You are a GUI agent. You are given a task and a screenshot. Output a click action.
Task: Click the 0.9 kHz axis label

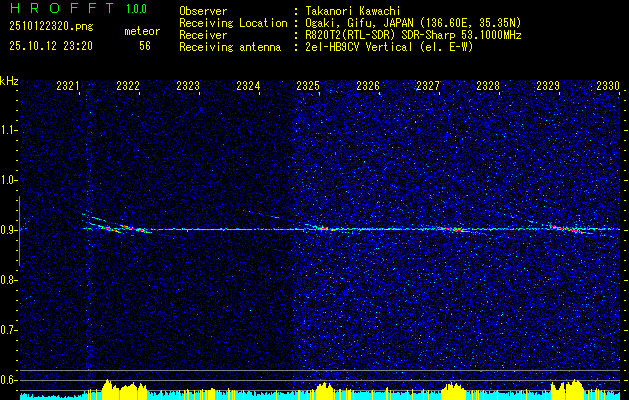(8, 230)
